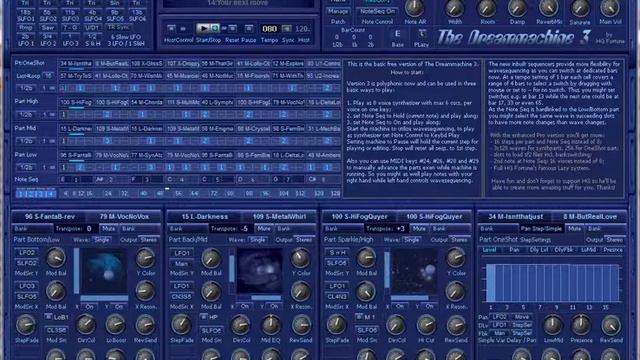Click the LoBoost knob
This screenshot has height=360, width=640.
click(116, 325)
